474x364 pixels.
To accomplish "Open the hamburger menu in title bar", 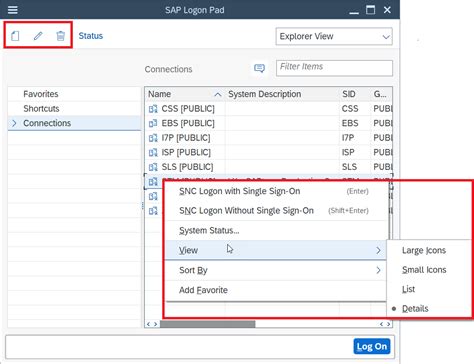I will (13, 10).
